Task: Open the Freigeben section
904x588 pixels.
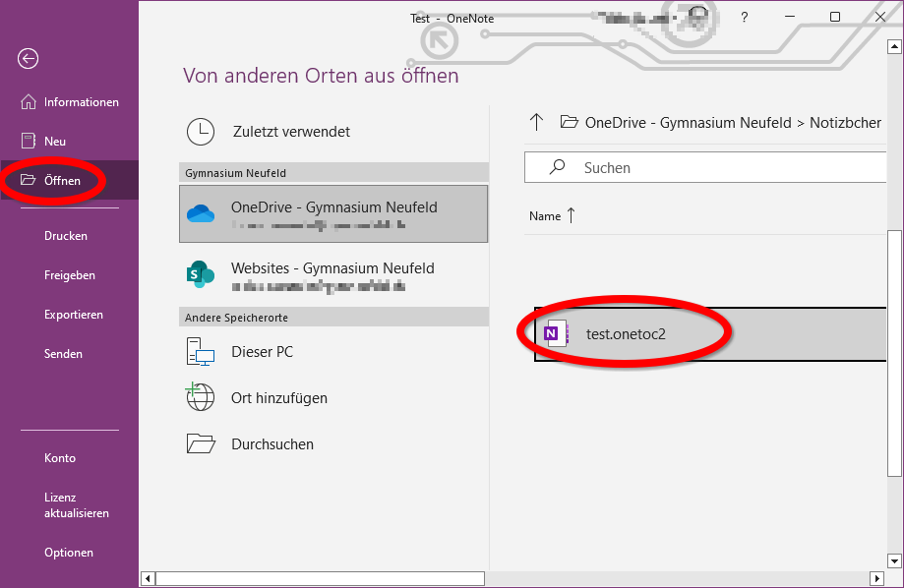Action: click(69, 275)
